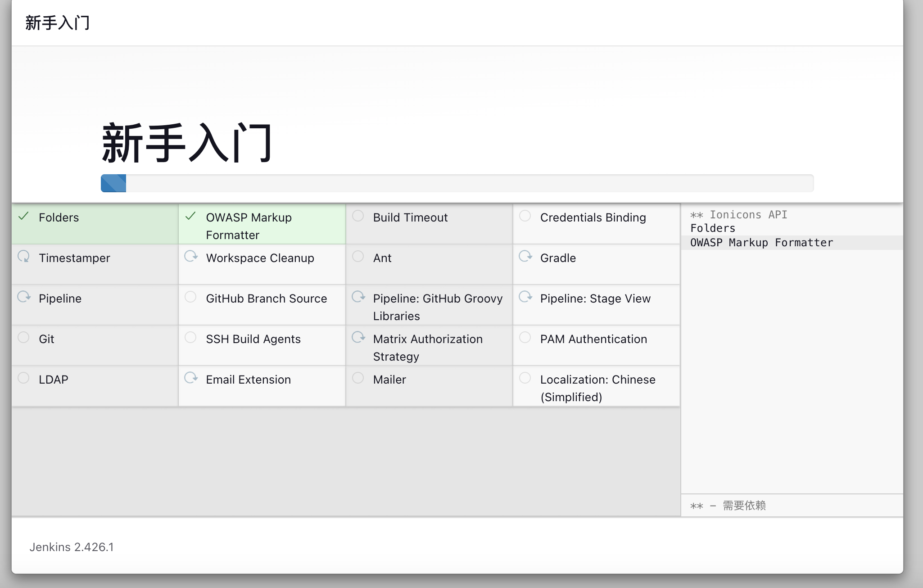Click the empty circle next to LDAP
923x588 pixels.
tap(23, 378)
